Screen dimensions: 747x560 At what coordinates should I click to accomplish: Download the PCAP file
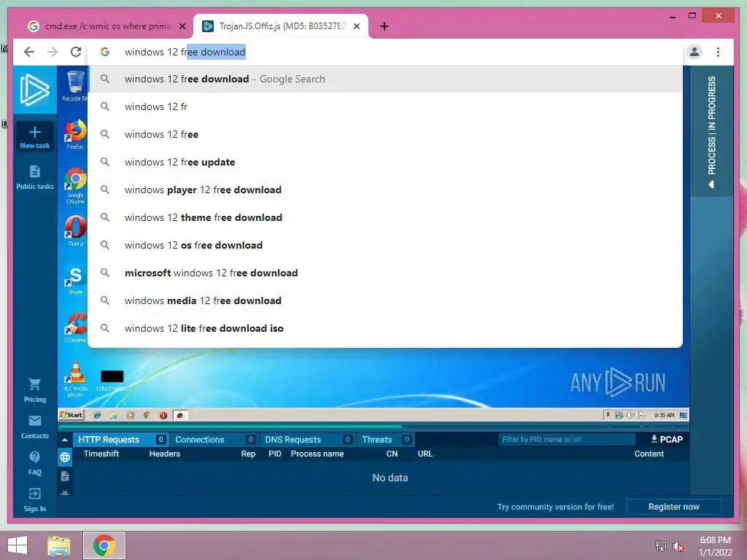[x=667, y=439]
